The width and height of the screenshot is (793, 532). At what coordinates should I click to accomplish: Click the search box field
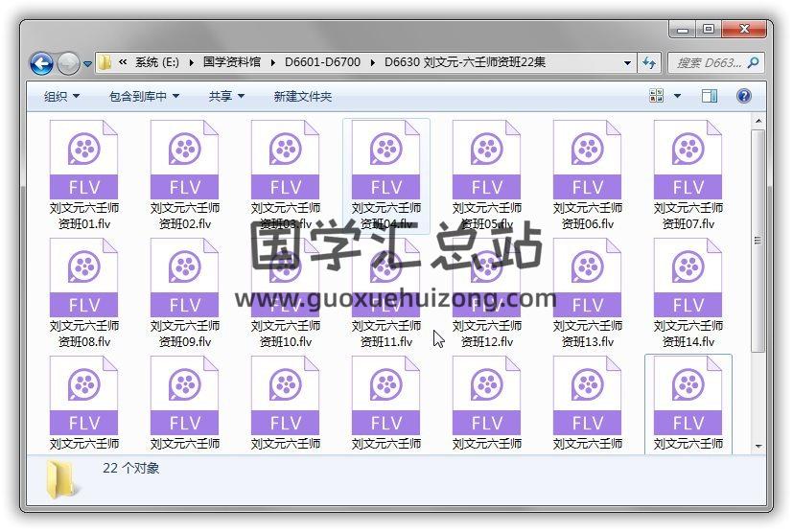click(708, 63)
